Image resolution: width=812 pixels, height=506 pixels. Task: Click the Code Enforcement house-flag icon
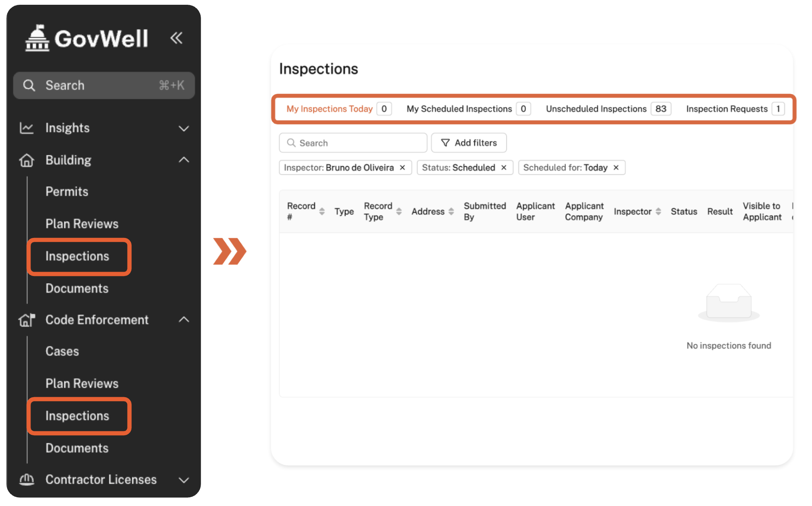click(27, 320)
